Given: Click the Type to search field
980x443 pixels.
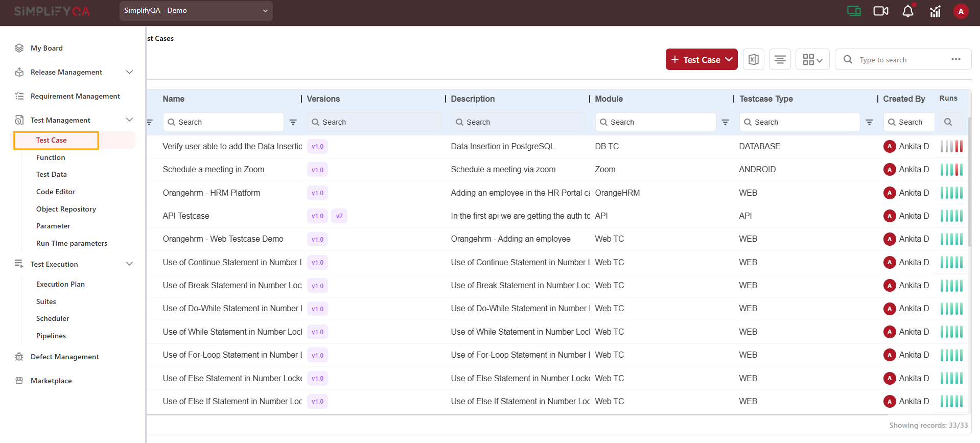Looking at the screenshot, I should [x=899, y=60].
